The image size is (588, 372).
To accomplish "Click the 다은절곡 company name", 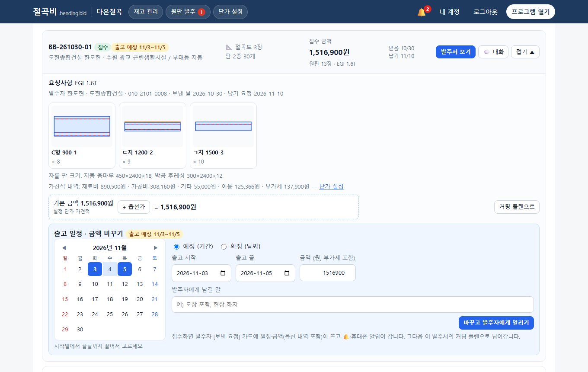I will [109, 12].
